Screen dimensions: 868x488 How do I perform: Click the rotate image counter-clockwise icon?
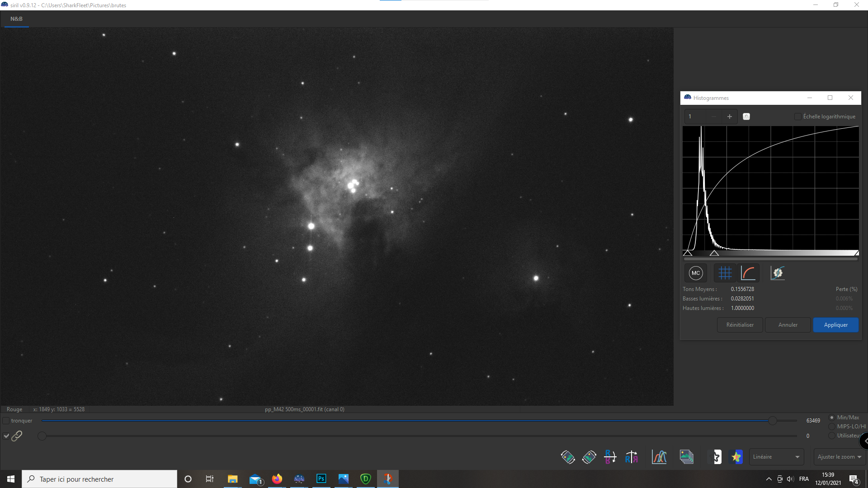point(567,457)
